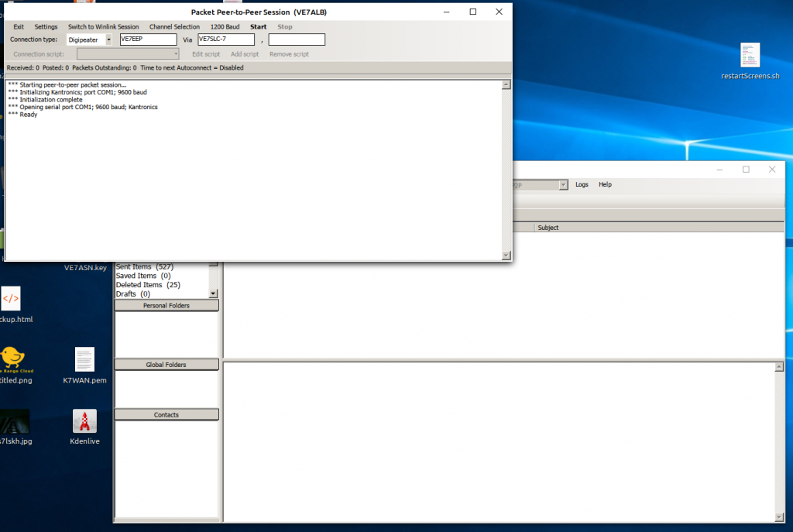The image size is (793, 532).
Task: Select the 1200 Baud menu item
Action: (225, 27)
